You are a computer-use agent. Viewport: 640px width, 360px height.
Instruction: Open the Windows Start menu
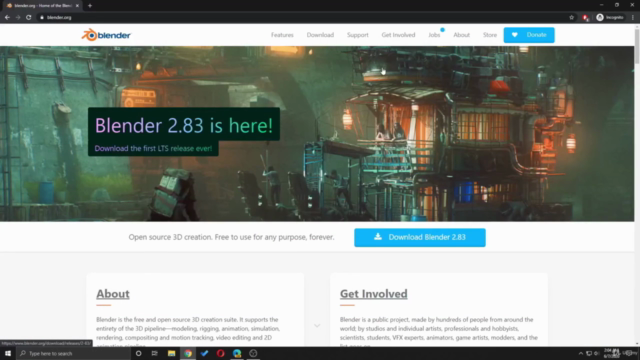click(8, 353)
